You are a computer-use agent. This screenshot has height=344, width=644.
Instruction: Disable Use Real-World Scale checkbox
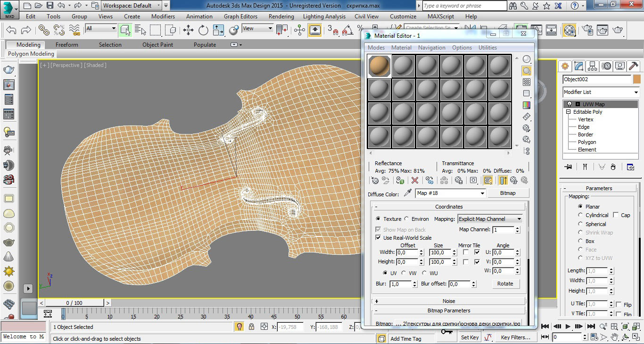coord(378,238)
